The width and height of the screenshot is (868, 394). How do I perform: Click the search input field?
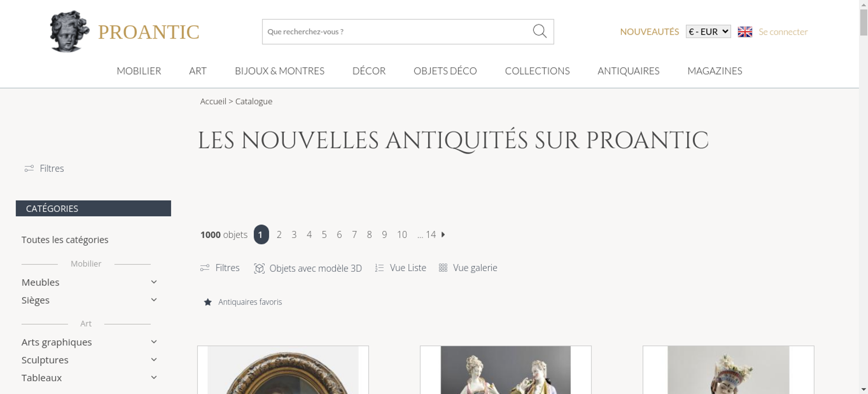pos(397,32)
